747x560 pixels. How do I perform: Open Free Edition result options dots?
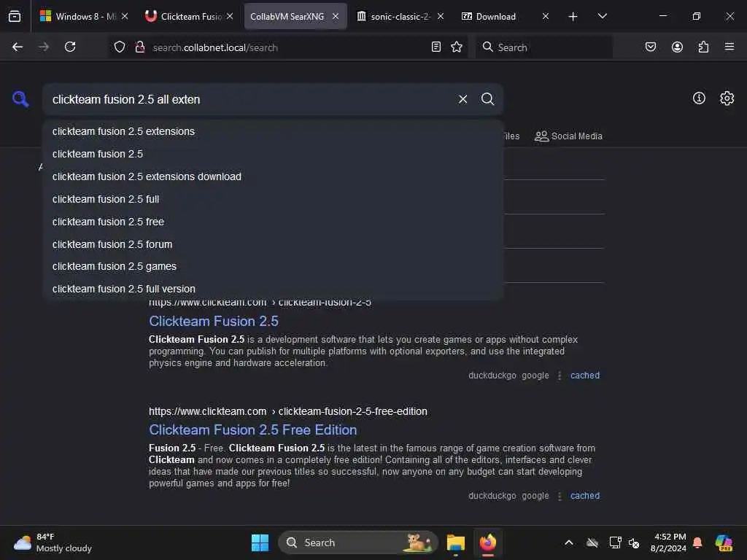(560, 496)
